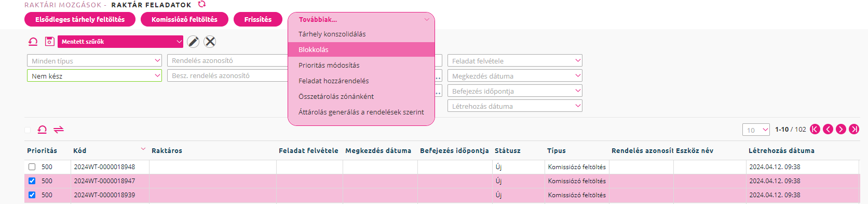The width and height of the screenshot is (868, 204).
Task: Click the refresh icon beside the Raktár feladatok title
Action: (202, 4)
